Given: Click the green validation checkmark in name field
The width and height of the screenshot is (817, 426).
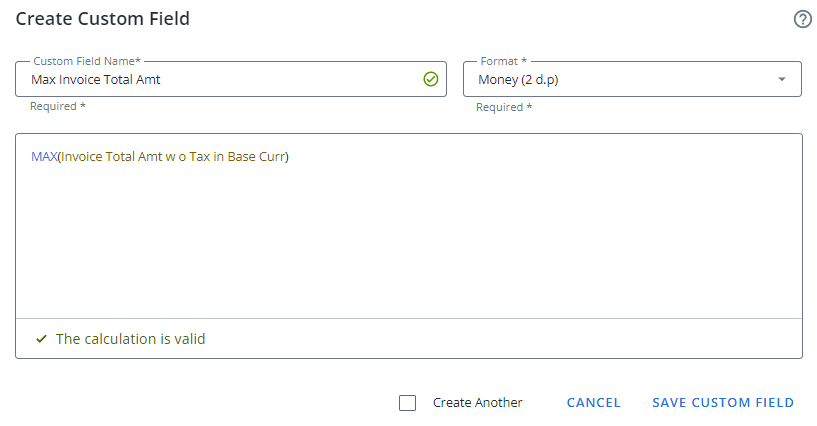Looking at the screenshot, I should pyautogui.click(x=431, y=79).
